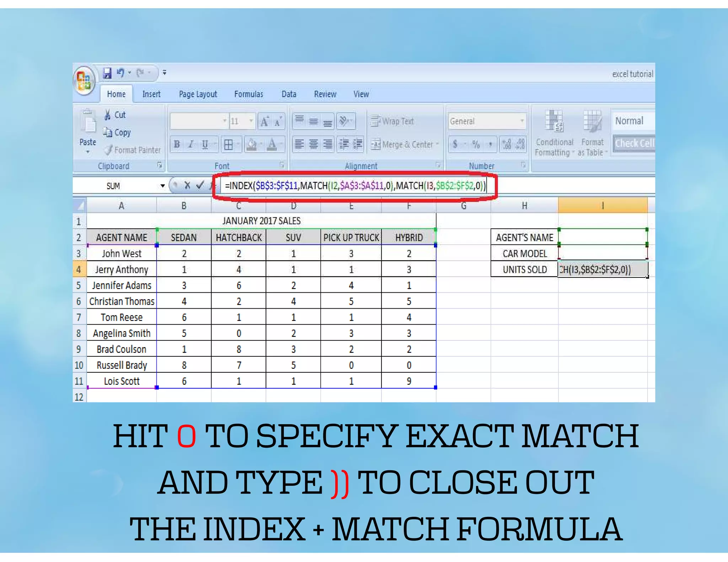
Task: Click the Save icon in quick access toolbar
Action: click(107, 73)
